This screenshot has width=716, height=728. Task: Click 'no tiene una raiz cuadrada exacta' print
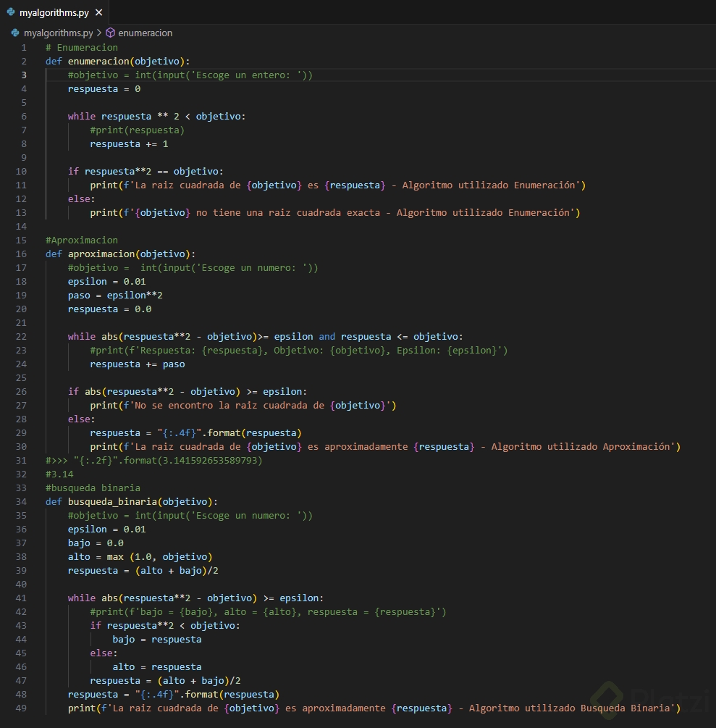tap(335, 213)
